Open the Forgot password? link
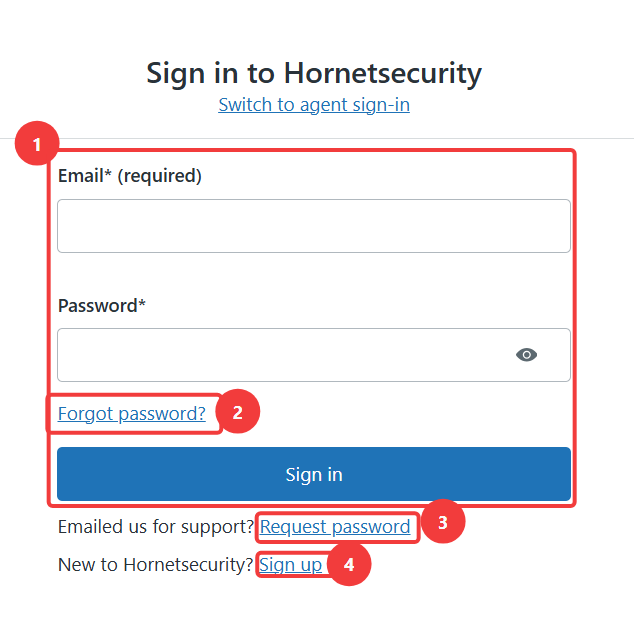The height and width of the screenshot is (624, 634). tap(131, 413)
